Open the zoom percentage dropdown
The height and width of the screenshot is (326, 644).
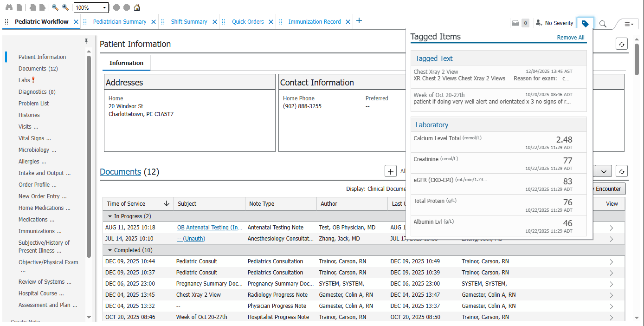[104, 8]
